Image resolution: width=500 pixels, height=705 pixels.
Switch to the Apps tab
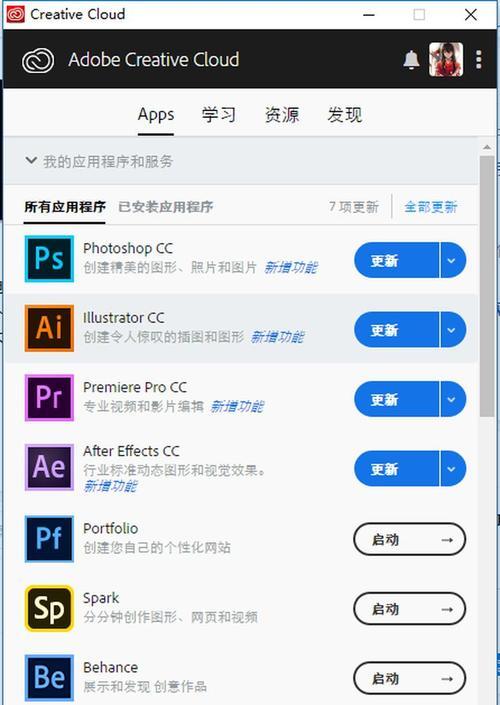(156, 115)
